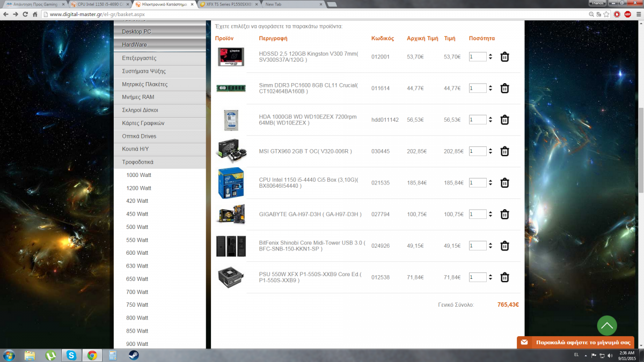Open the GIGABYTE GA-H97-D3H product link
The image size is (644, 362).
click(310, 215)
